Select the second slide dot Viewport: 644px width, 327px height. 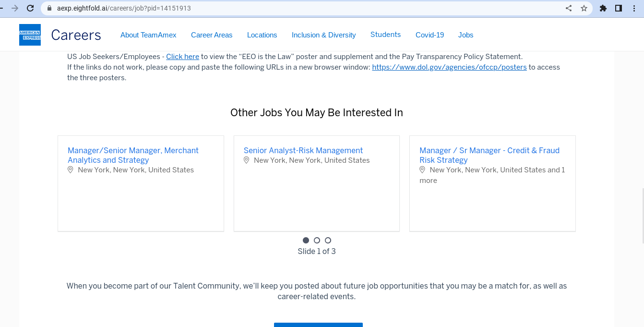coord(317,241)
